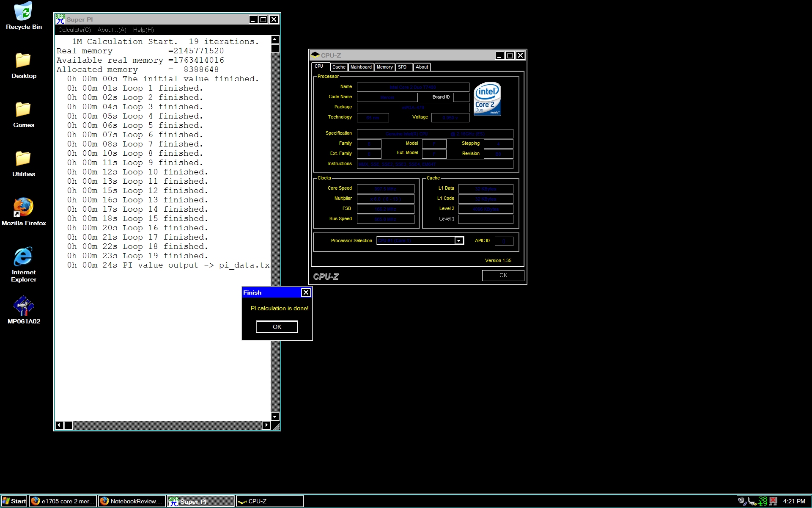Screen dimensions: 812x508
Task: Open the Calculate(C) menu in Super PI
Action: [74, 30]
